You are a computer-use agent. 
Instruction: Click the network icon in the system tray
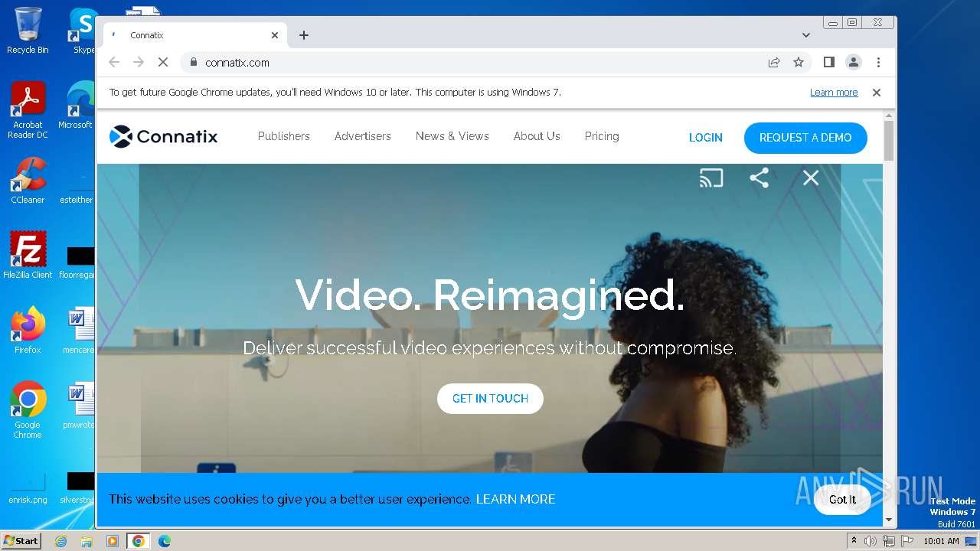coord(889,541)
